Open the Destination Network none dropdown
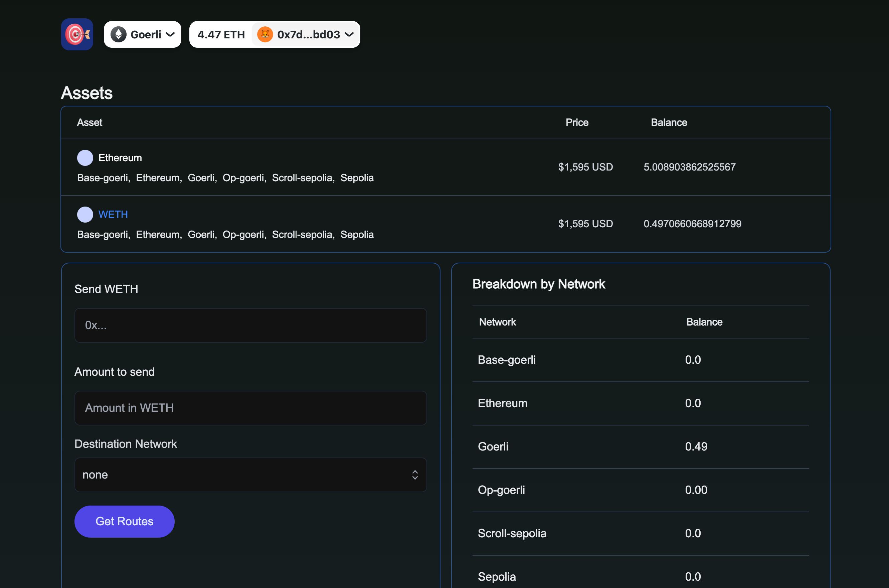This screenshot has width=889, height=588. (x=251, y=475)
